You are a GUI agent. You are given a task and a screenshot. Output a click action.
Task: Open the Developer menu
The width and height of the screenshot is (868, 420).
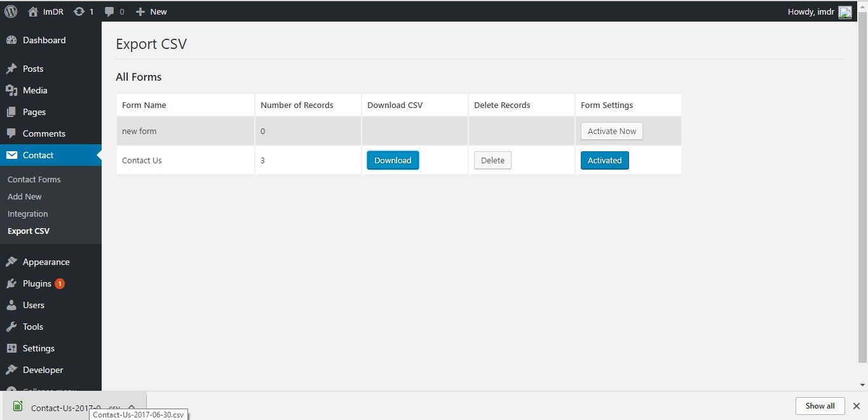pyautogui.click(x=51, y=370)
